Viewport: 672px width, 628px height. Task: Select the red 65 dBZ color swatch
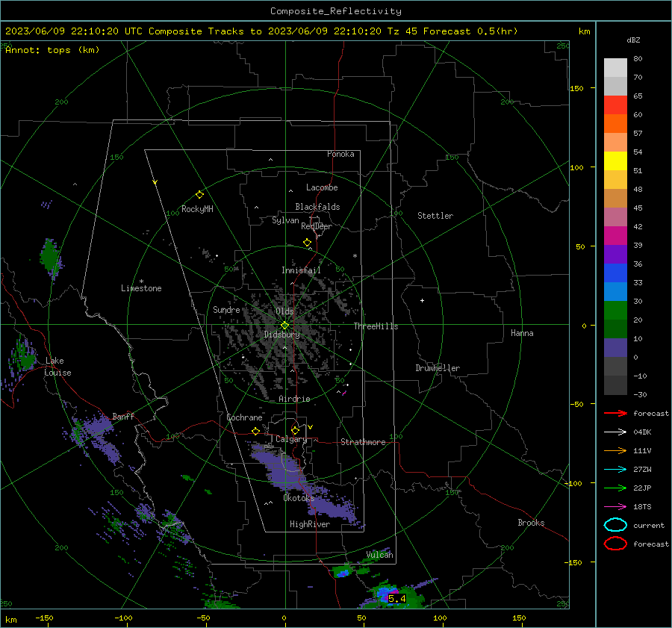tap(615, 105)
